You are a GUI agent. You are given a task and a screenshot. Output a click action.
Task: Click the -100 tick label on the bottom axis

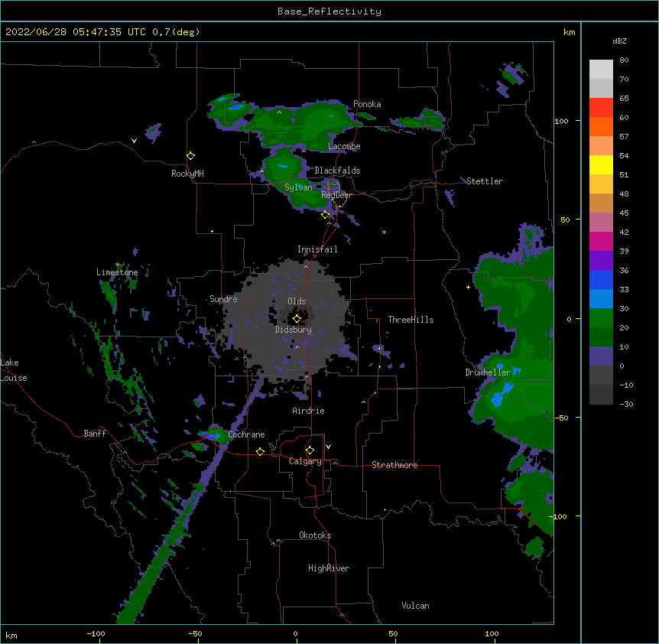96,633
